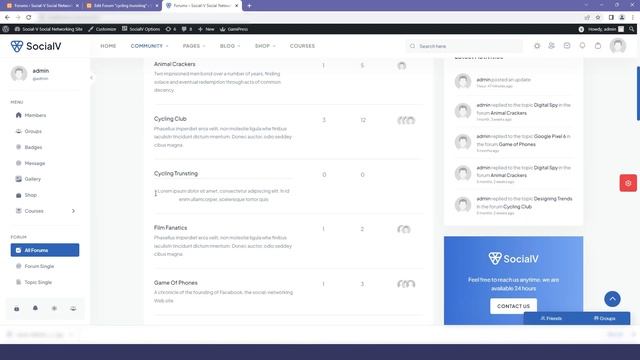Go back in browser
This screenshot has height=360, width=640.
click(x=7, y=17)
